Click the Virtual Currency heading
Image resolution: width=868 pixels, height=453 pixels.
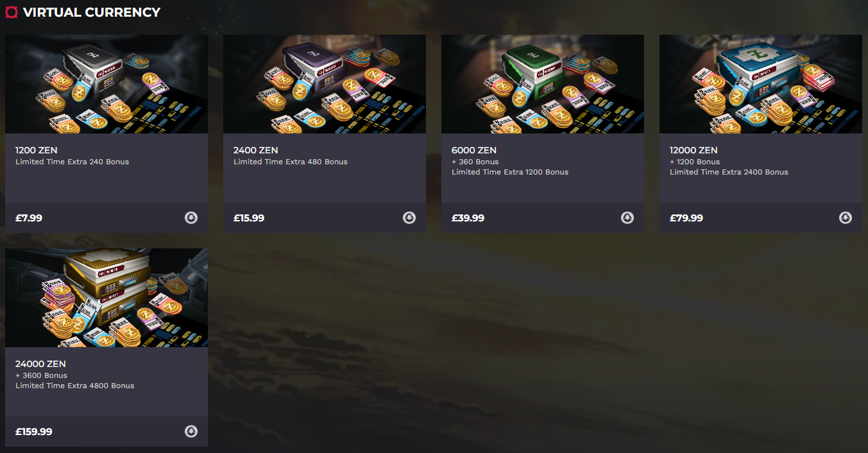(x=92, y=12)
